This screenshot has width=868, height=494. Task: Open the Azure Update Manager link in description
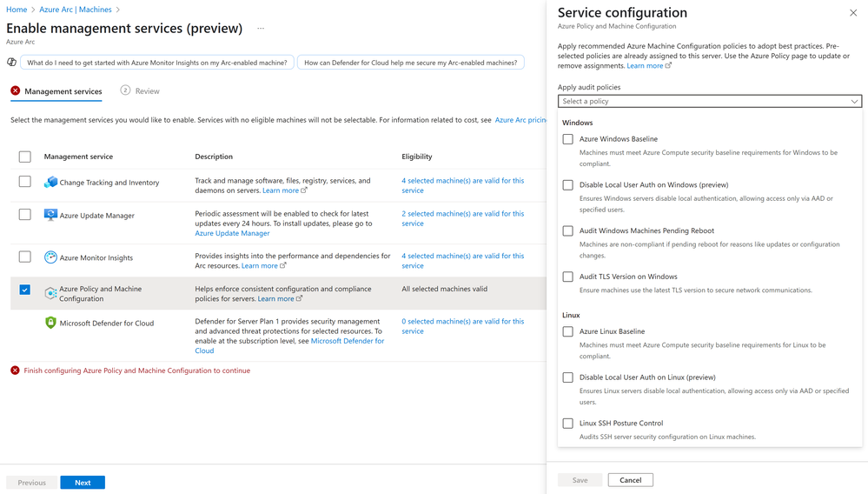[x=232, y=233]
